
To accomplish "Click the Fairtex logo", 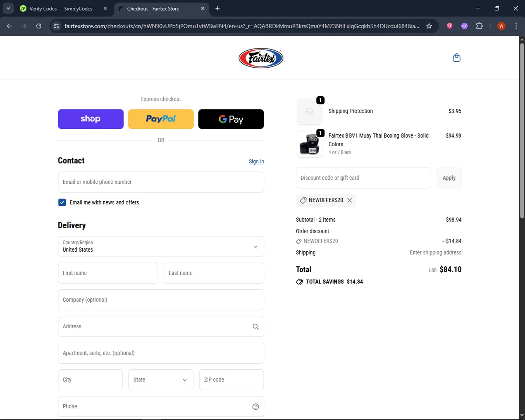I will coord(261,58).
